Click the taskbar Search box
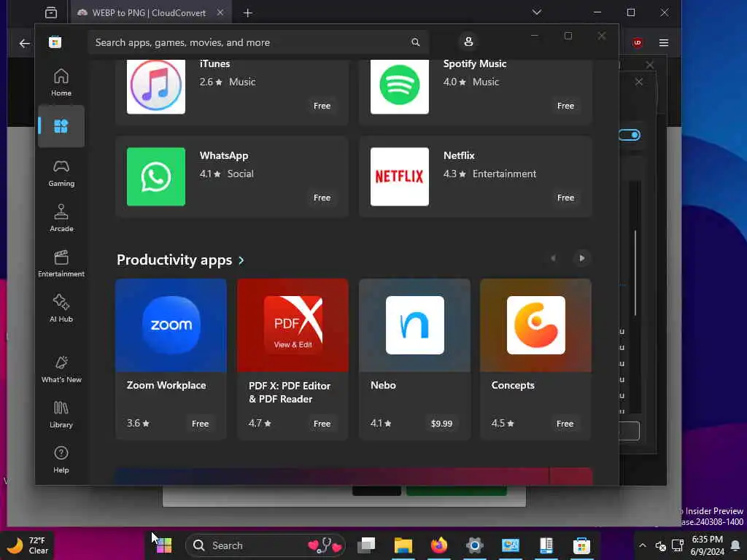747x560 pixels. click(x=266, y=545)
